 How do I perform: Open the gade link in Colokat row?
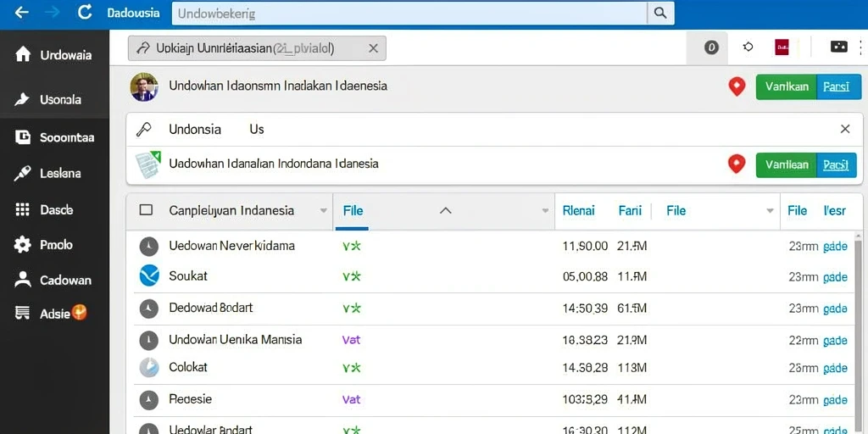(x=835, y=368)
